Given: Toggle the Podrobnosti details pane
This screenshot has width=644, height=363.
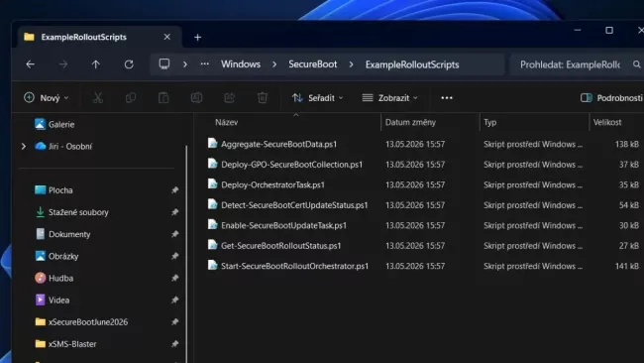Looking at the screenshot, I should (611, 98).
